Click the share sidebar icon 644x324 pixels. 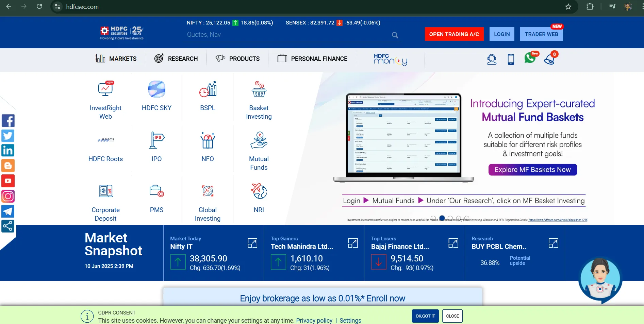(x=8, y=226)
